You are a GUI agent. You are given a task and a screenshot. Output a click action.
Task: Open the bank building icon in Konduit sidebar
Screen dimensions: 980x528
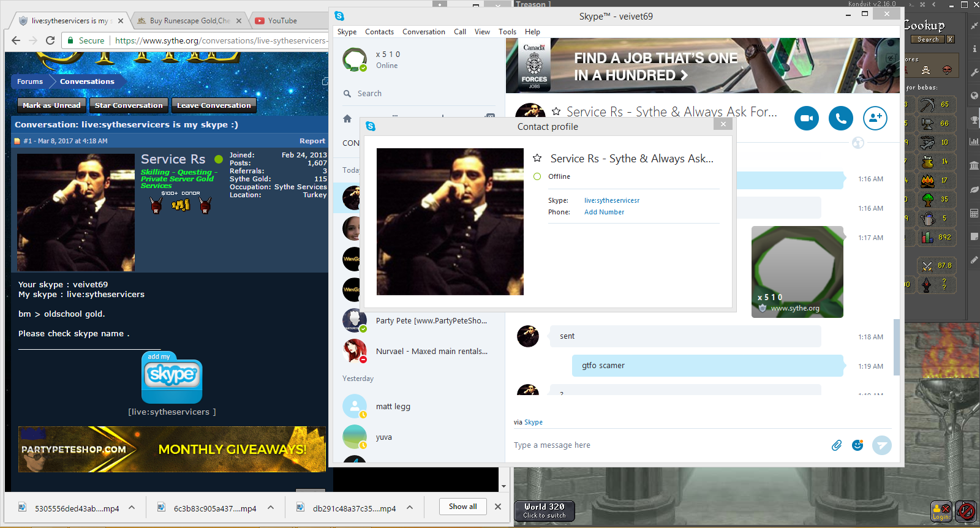coord(974,165)
